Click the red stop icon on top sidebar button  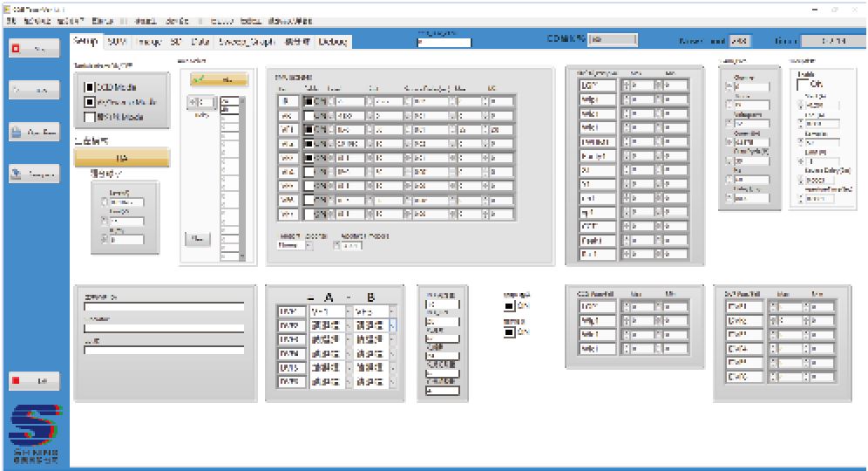(16, 49)
